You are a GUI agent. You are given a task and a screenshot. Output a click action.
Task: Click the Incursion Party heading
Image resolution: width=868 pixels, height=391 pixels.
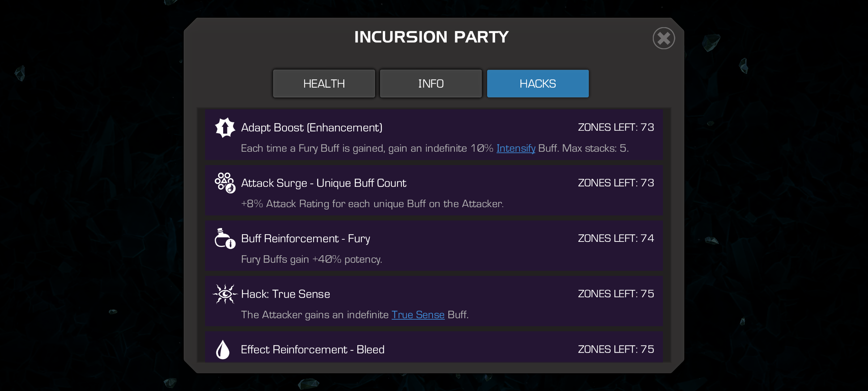pos(431,37)
